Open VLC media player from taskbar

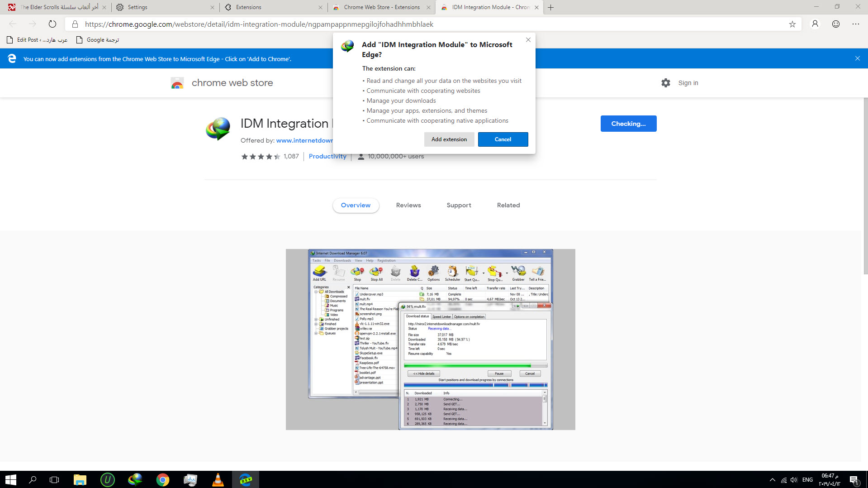click(x=218, y=479)
